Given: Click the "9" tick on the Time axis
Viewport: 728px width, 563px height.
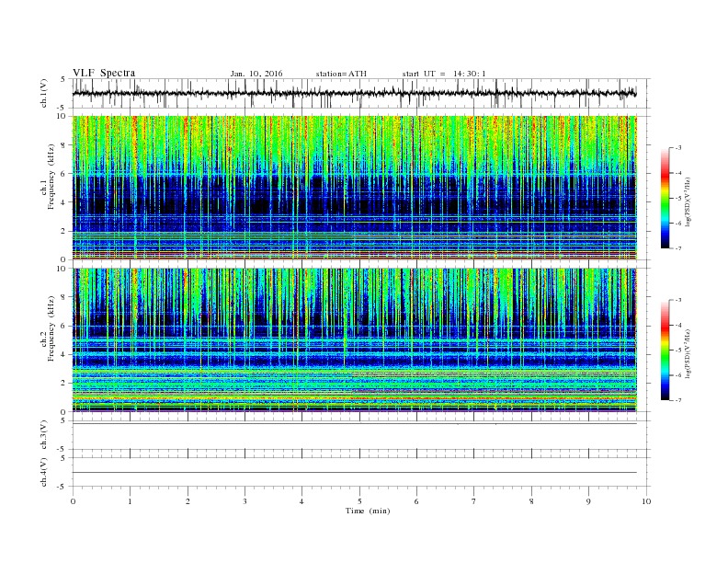Looking at the screenshot, I should click(x=588, y=501).
